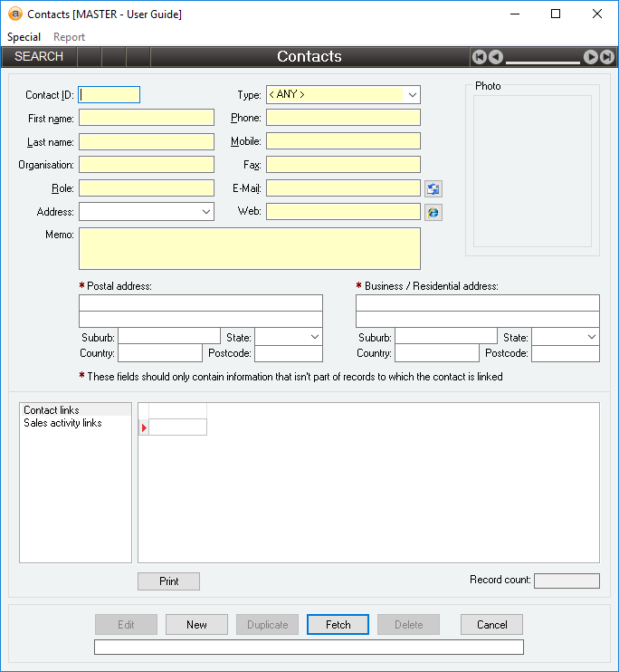Image resolution: width=619 pixels, height=672 pixels.
Task: Expand the Type dropdown
Action: 412,95
